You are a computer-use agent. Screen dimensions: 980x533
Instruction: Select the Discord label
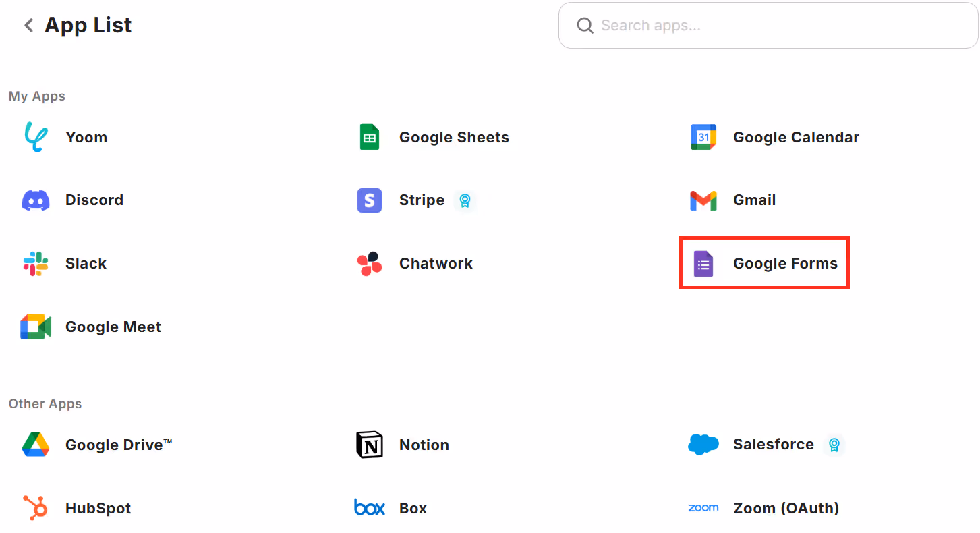[94, 200]
